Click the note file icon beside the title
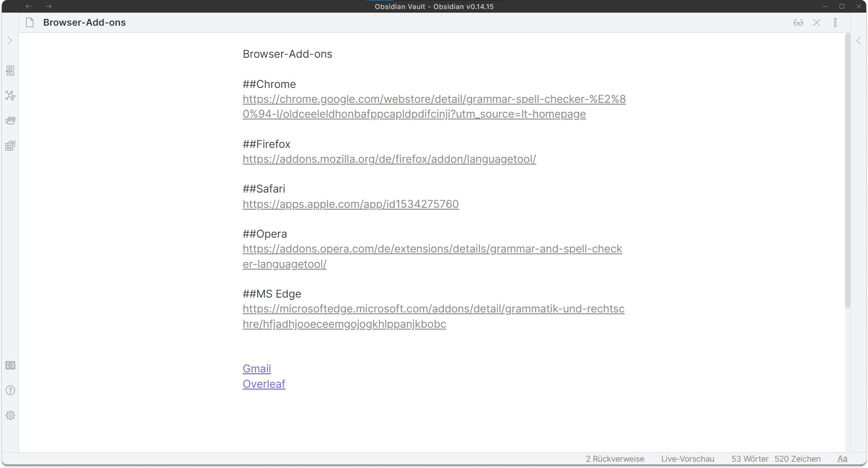 point(30,23)
